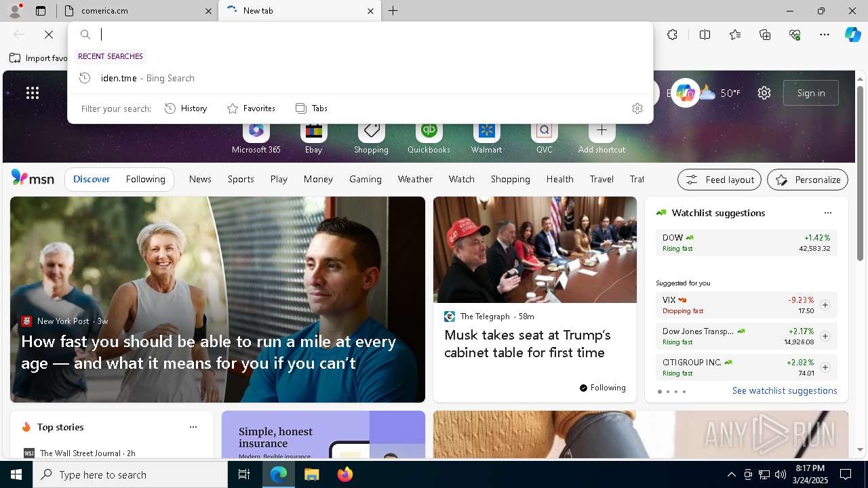The width and height of the screenshot is (868, 488).
Task: Open the Travel category
Action: (x=601, y=179)
